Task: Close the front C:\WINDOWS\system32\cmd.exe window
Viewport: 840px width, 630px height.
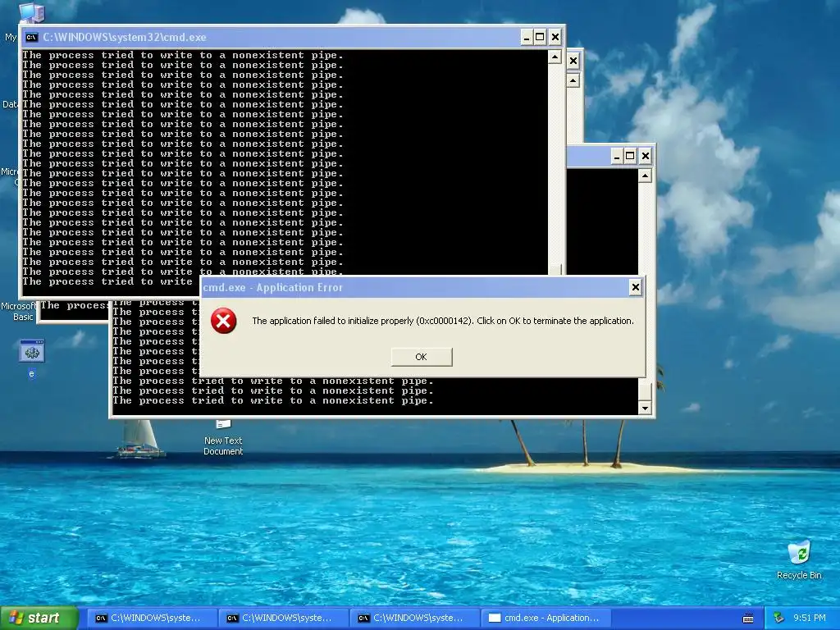Action: pos(555,38)
